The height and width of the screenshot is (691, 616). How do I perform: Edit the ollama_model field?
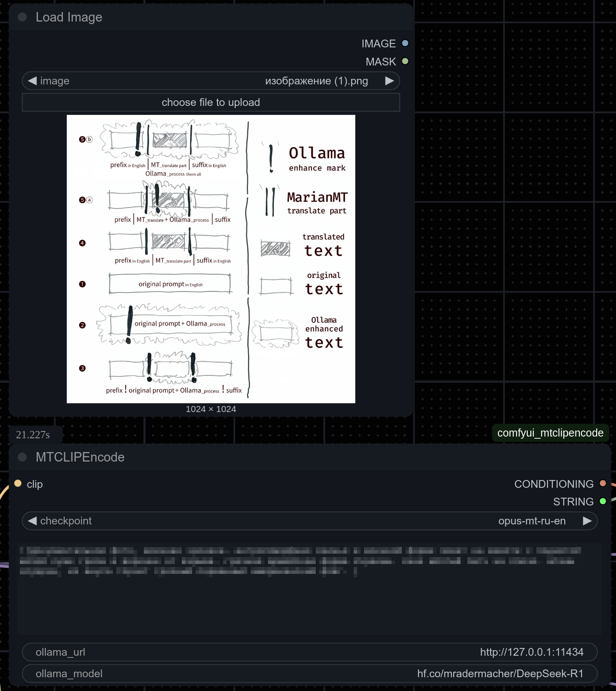point(310,674)
